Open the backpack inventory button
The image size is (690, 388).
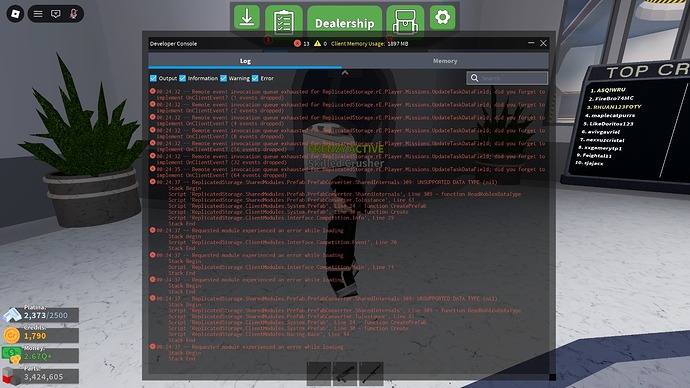[x=405, y=21]
